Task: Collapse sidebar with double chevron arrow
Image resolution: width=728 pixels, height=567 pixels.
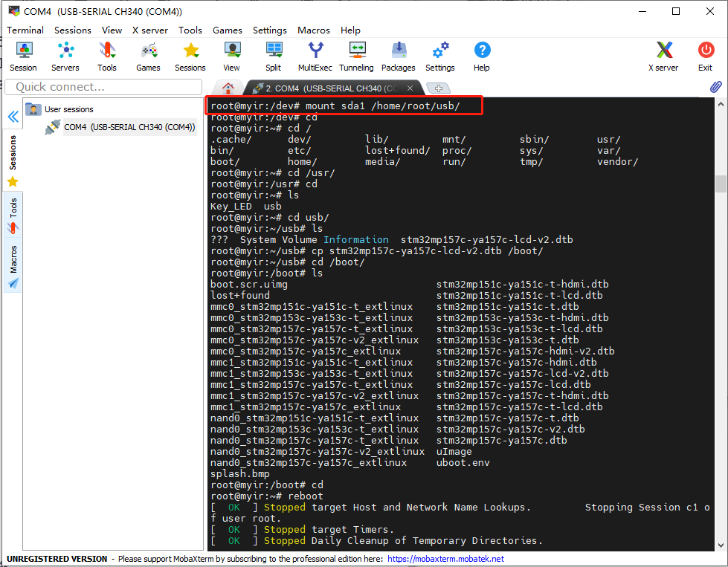Action: tap(13, 117)
